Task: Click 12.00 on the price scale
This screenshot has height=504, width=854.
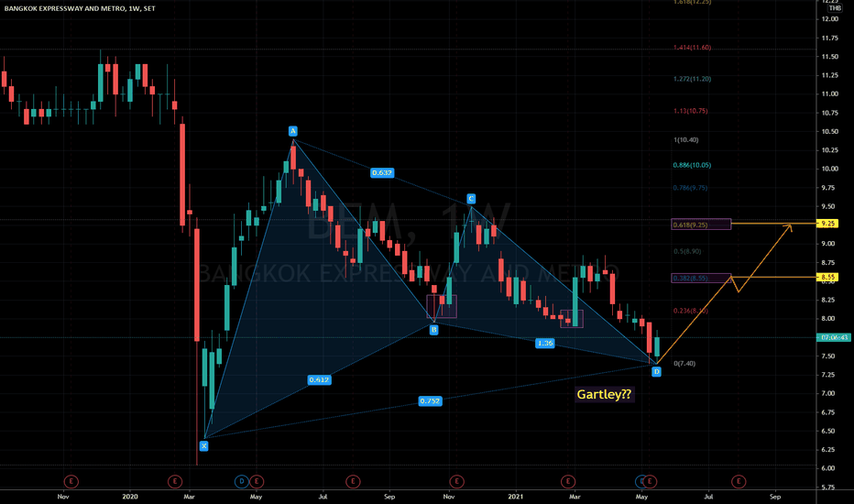Action: (x=830, y=19)
